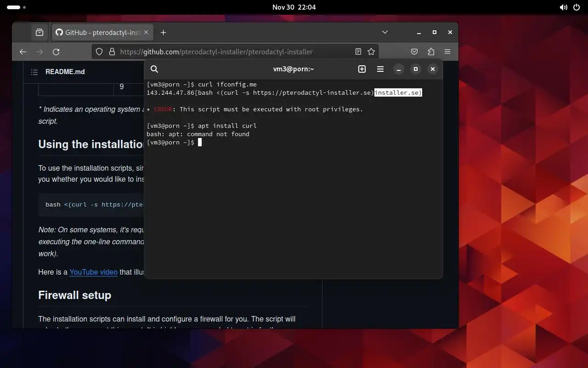588x368 pixels.
Task: Open tracking protection shield in the address bar
Action: (100, 52)
